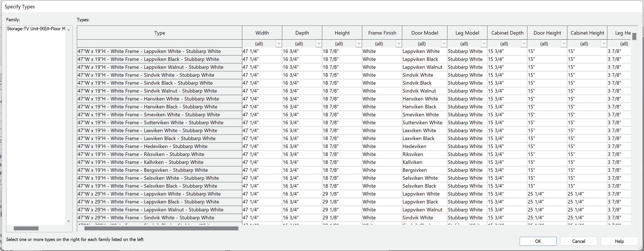Open the Door Height filter dropdown

[564, 44]
